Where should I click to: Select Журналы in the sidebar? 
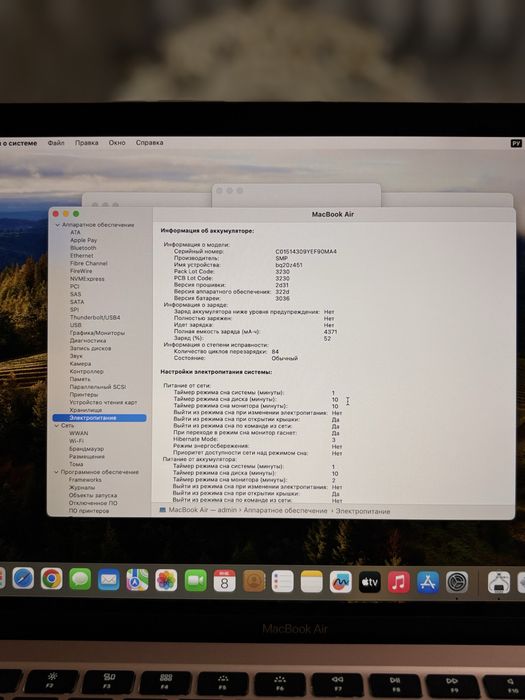[x=82, y=488]
